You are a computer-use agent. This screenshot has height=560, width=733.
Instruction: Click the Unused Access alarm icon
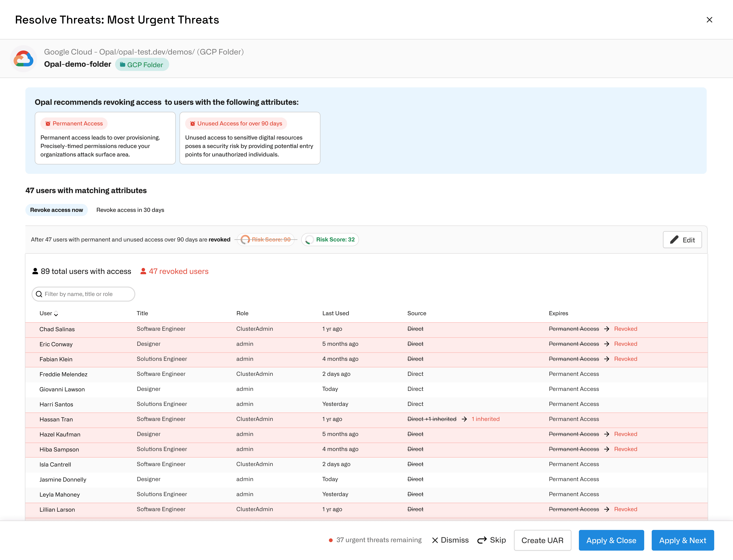click(192, 124)
